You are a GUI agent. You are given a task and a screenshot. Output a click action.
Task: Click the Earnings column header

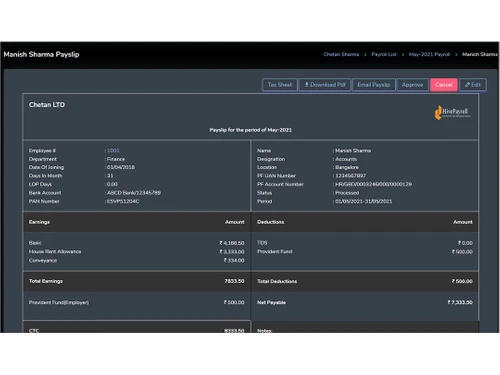(39, 222)
